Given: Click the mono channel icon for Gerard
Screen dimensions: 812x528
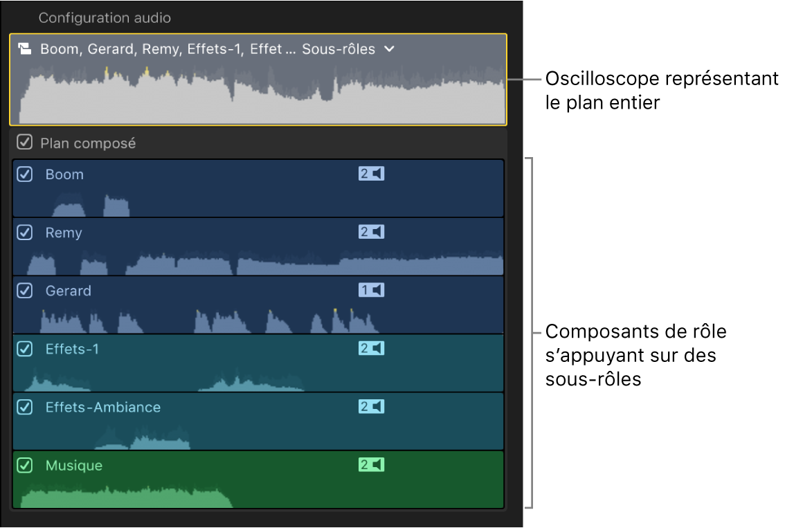Looking at the screenshot, I should pos(371,290).
